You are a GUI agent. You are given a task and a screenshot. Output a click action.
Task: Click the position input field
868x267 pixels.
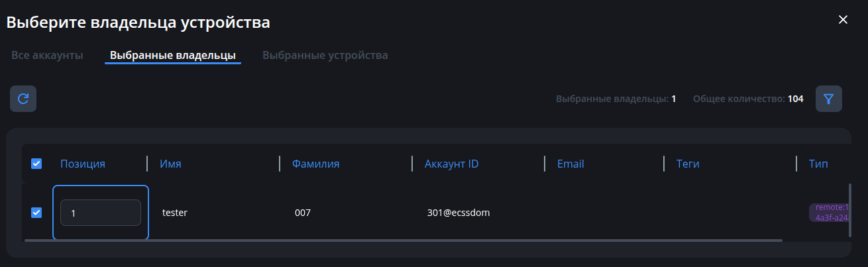coord(101,213)
